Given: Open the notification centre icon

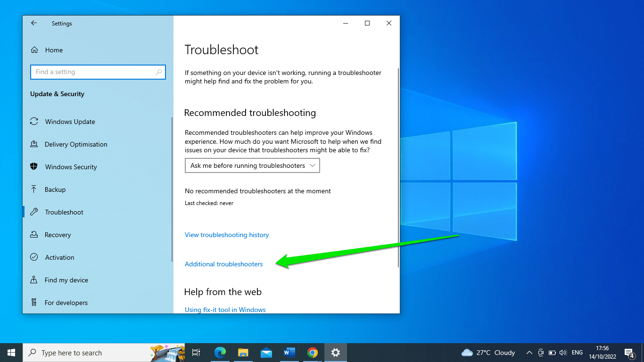Looking at the screenshot, I should 629,353.
